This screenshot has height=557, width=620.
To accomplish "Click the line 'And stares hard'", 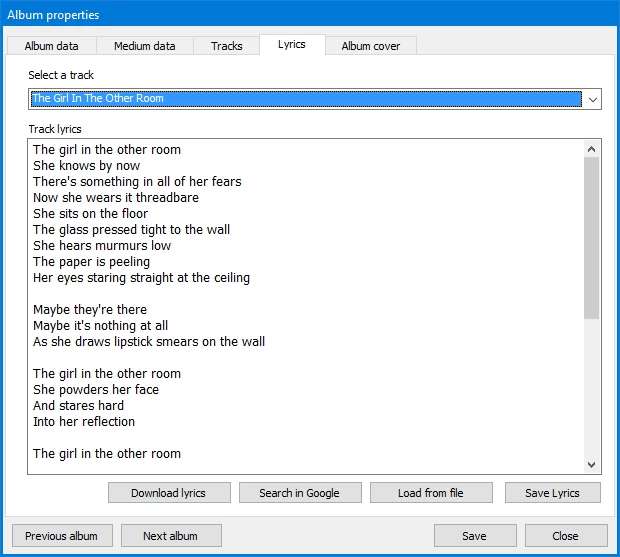I will [78, 406].
